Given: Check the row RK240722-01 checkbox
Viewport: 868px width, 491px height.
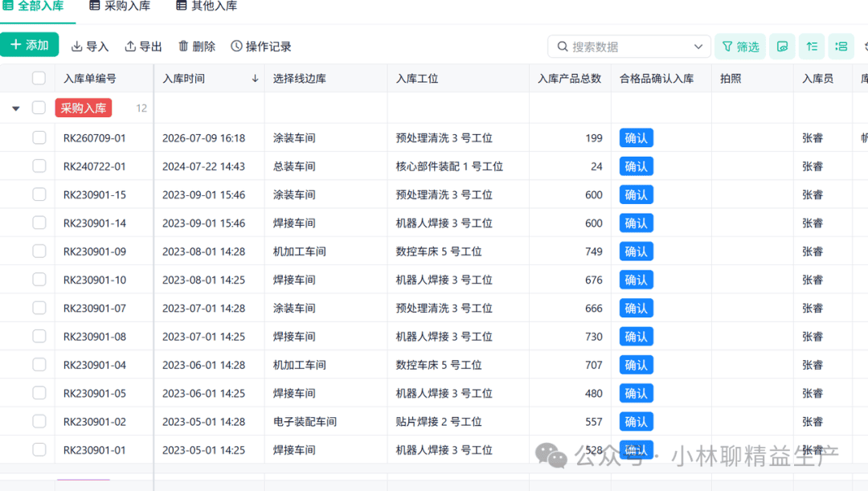Looking at the screenshot, I should (x=39, y=166).
